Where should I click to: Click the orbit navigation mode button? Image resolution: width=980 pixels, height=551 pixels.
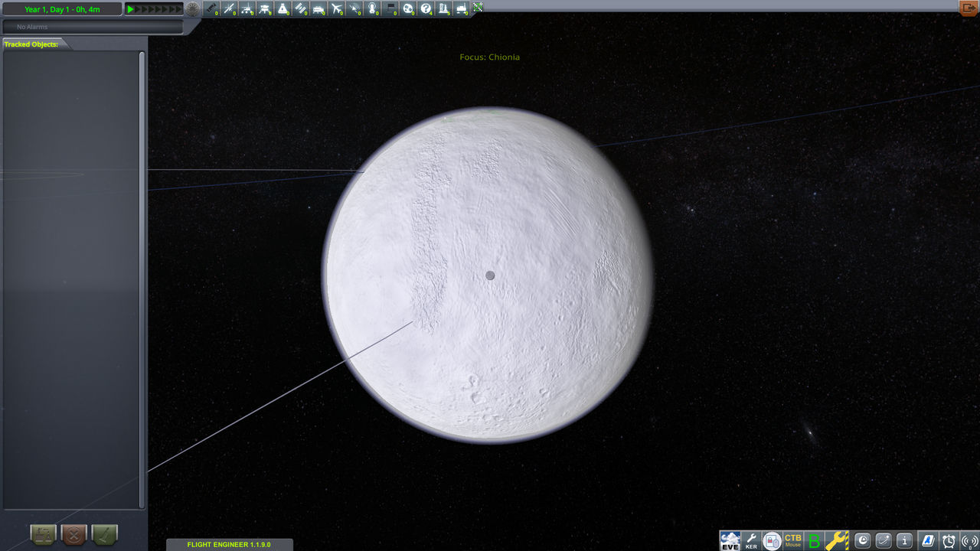[x=884, y=541]
